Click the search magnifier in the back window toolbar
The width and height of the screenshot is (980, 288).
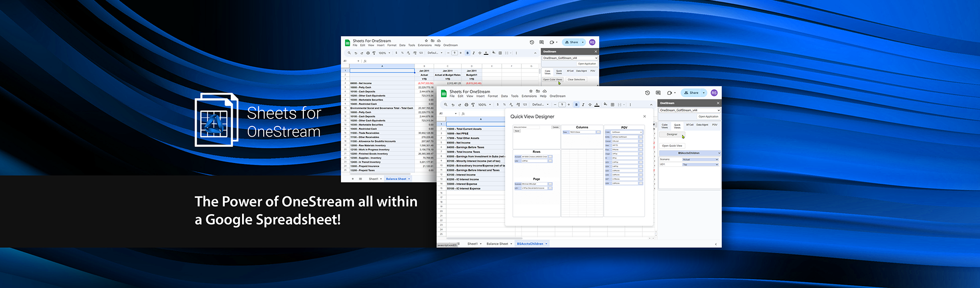[x=349, y=53]
